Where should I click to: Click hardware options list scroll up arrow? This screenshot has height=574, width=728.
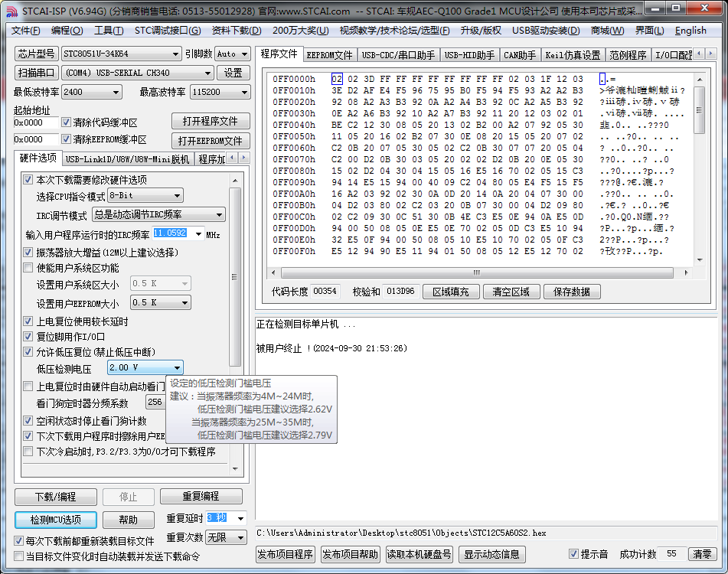[x=235, y=180]
